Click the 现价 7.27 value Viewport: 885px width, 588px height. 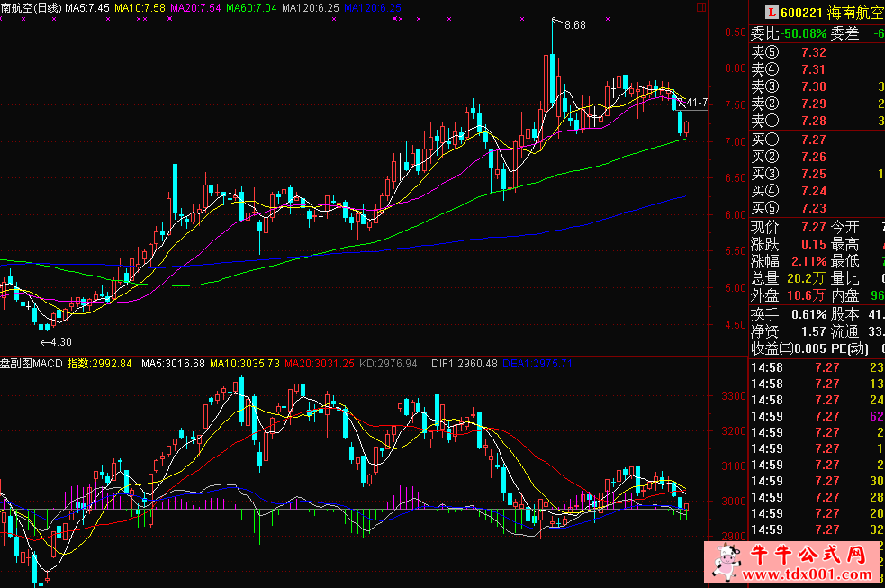pyautogui.click(x=814, y=227)
